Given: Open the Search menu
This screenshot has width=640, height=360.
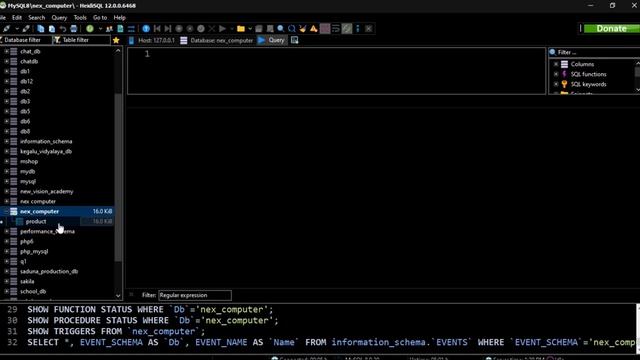Looking at the screenshot, I should [37, 18].
